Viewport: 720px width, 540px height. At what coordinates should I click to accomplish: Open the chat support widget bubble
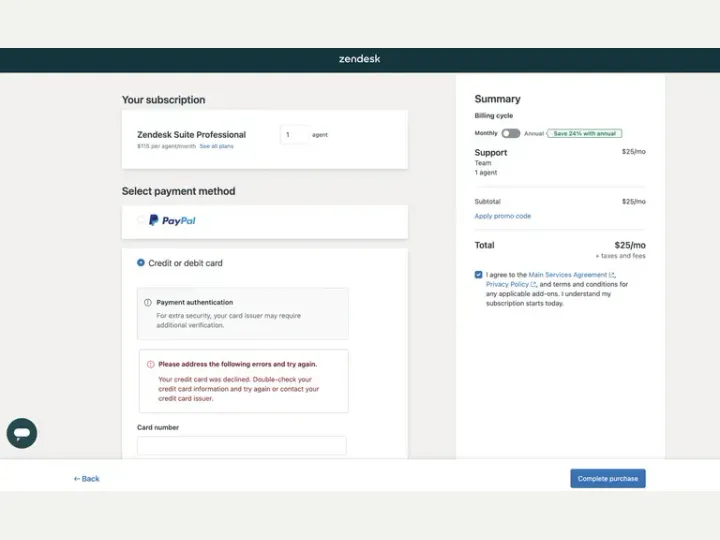22,433
